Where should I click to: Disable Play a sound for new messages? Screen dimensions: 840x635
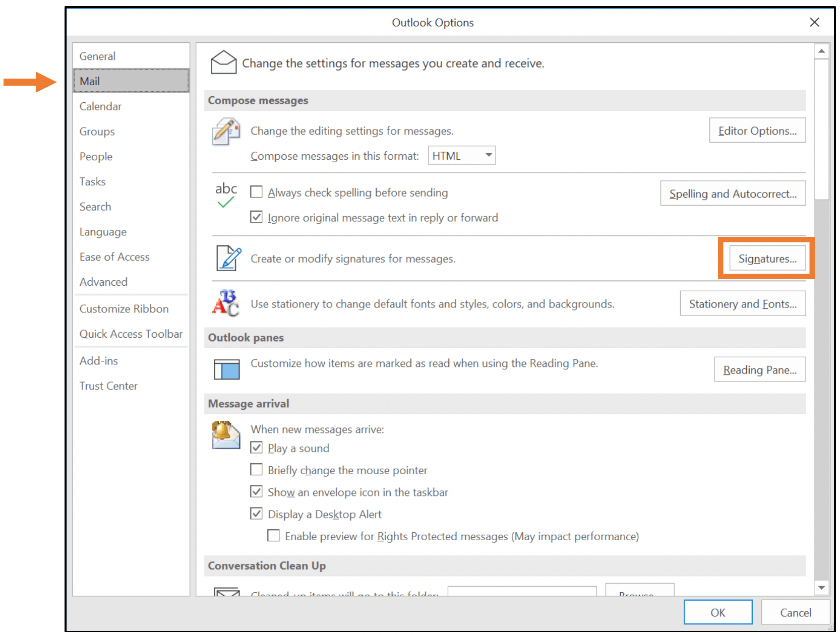(x=257, y=447)
